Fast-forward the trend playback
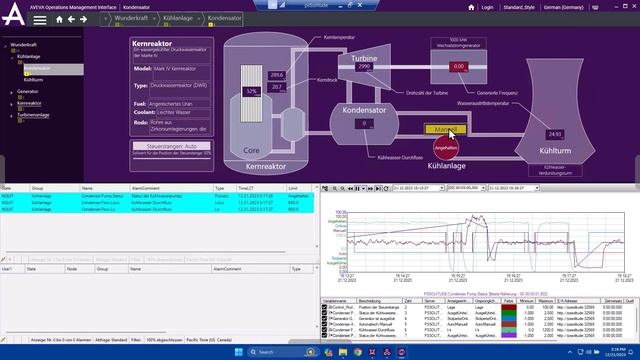This screenshot has width=640, height=360. tap(370, 188)
